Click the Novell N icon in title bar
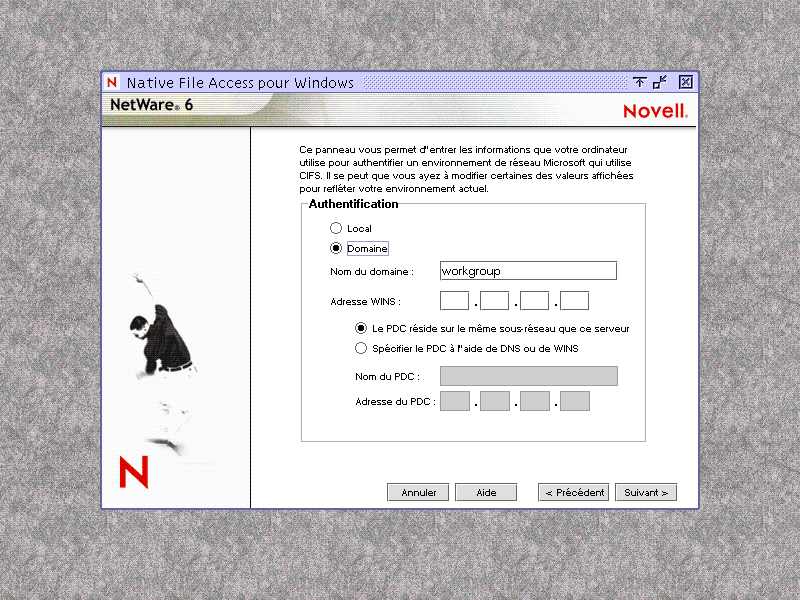 pyautogui.click(x=112, y=82)
